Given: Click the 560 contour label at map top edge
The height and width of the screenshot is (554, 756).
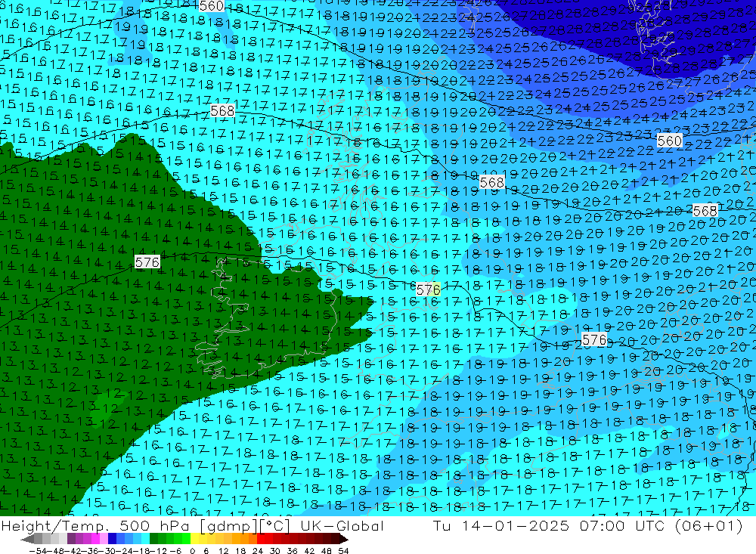Looking at the screenshot, I should [211, 6].
